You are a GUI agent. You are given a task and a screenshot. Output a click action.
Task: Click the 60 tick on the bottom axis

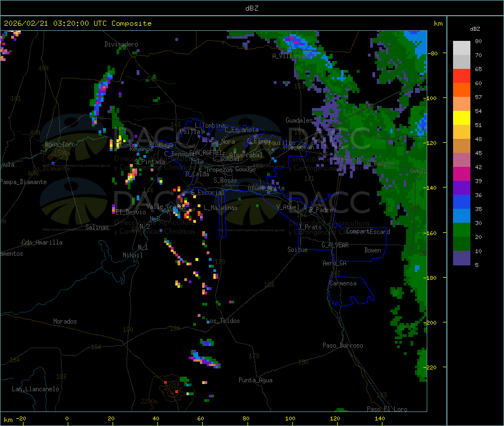point(200,418)
